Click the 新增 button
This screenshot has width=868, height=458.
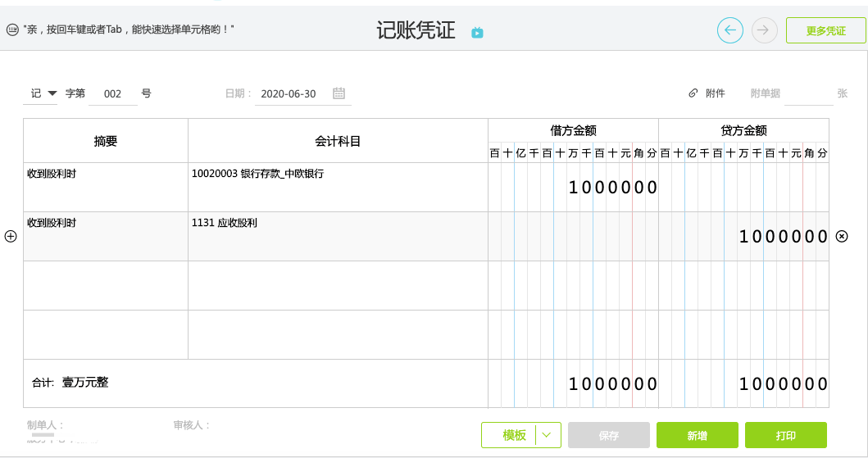698,435
